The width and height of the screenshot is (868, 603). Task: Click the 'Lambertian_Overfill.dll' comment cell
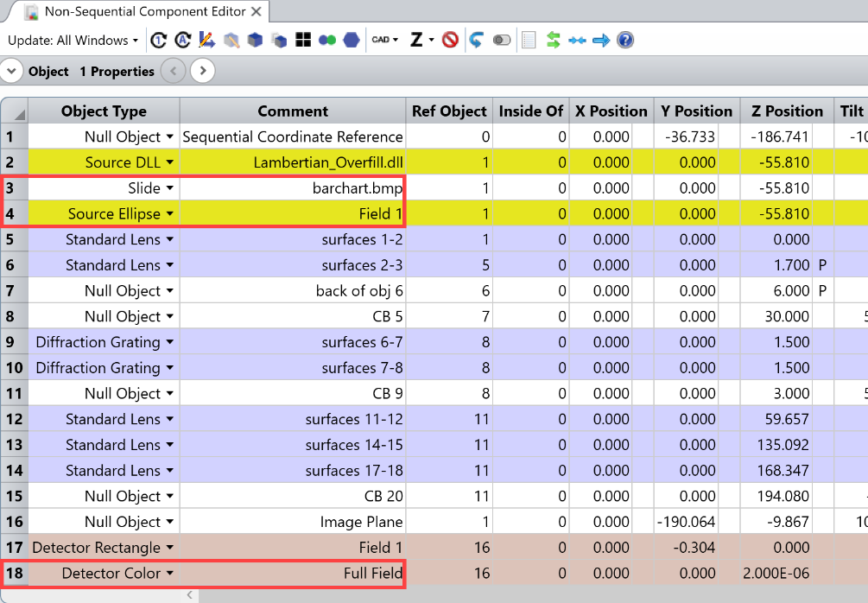293,162
